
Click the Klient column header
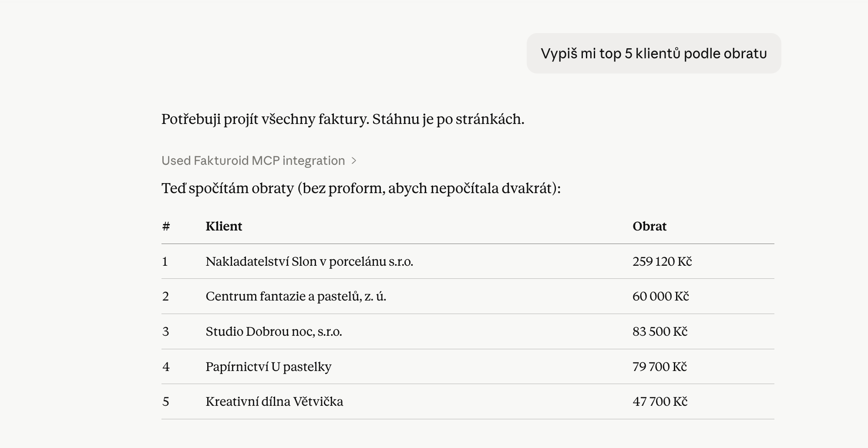[224, 226]
